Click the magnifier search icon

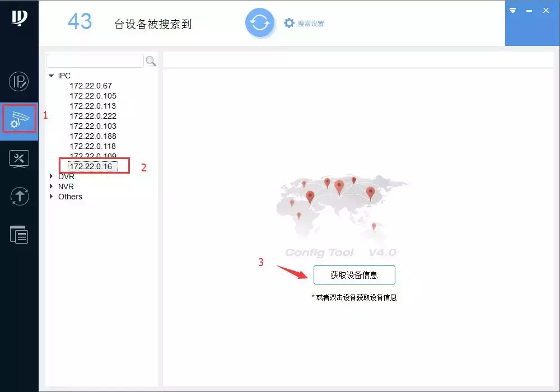click(x=151, y=61)
